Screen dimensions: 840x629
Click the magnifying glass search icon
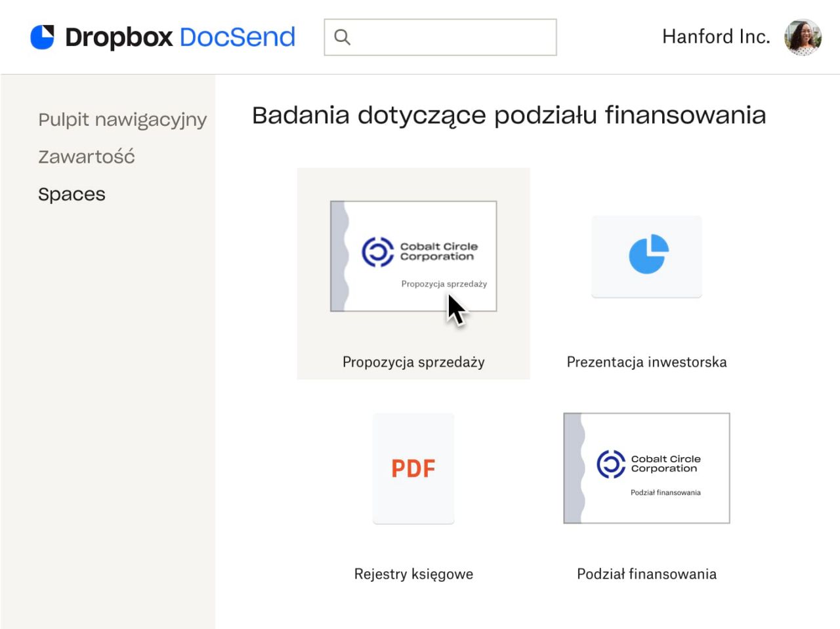point(343,37)
